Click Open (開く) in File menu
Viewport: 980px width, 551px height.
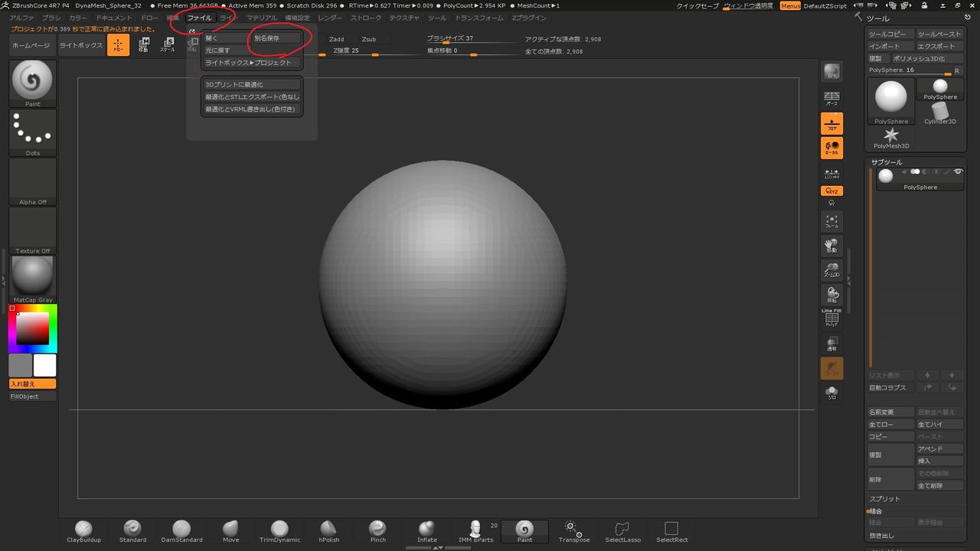(226, 38)
